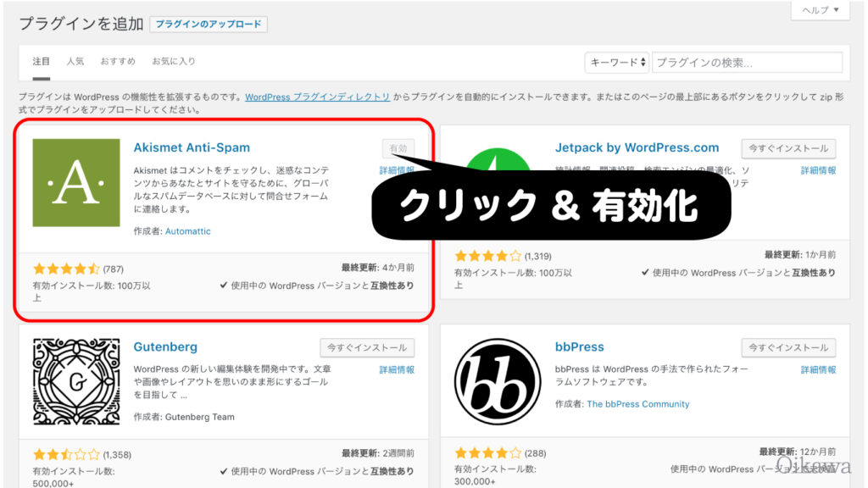Click the plugin search input field

747,62
